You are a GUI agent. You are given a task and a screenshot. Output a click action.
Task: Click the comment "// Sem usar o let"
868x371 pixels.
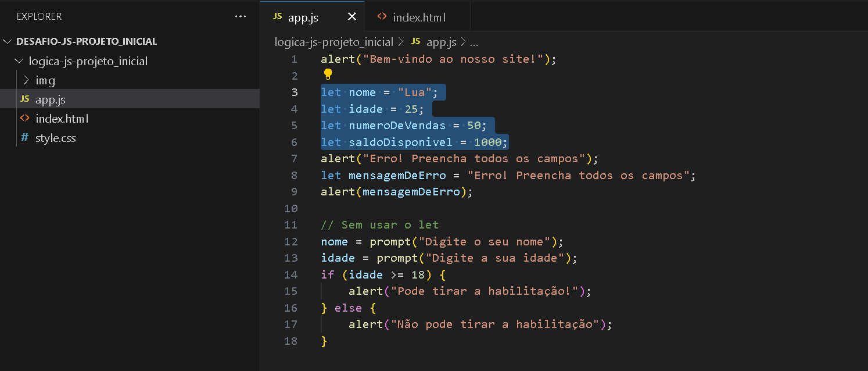point(380,225)
